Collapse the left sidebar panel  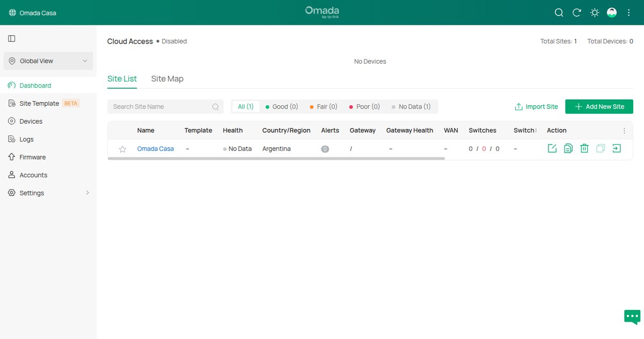point(12,38)
